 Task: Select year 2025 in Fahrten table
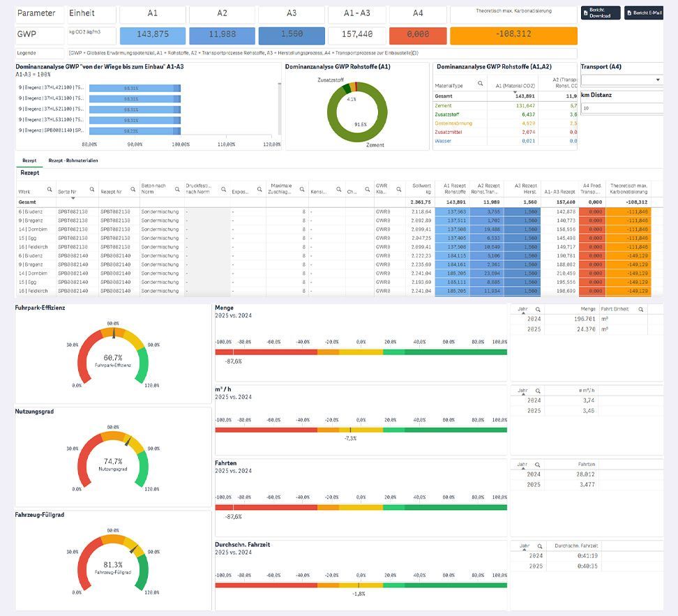click(x=534, y=484)
